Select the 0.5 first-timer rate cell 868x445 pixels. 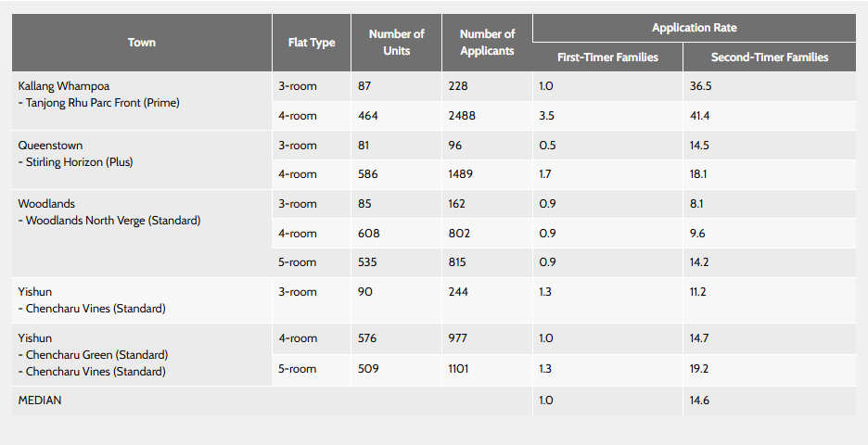pyautogui.click(x=547, y=146)
